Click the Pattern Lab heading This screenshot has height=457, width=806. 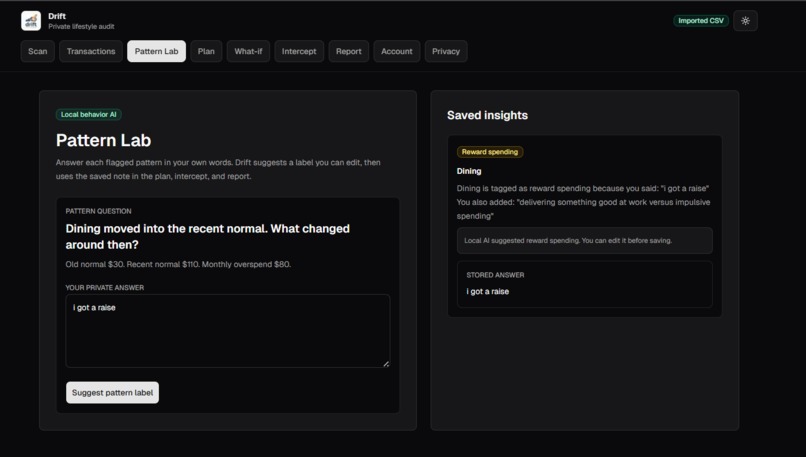pyautogui.click(x=103, y=140)
